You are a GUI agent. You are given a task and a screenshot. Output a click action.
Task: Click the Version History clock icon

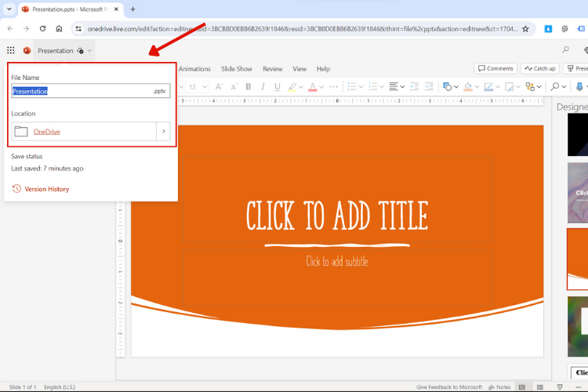tap(16, 189)
